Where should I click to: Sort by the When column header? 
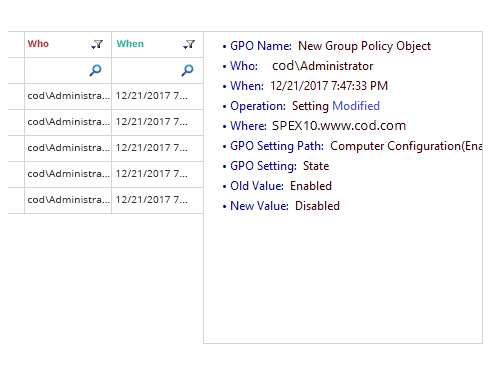click(x=130, y=44)
